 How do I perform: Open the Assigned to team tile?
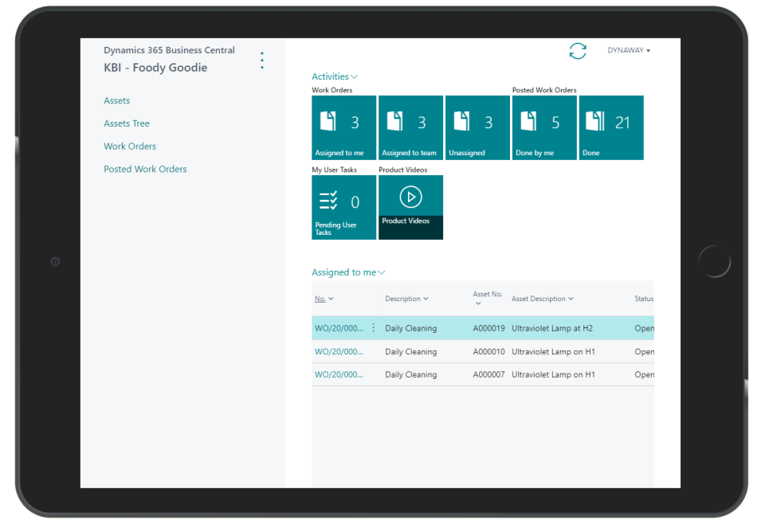click(410, 127)
